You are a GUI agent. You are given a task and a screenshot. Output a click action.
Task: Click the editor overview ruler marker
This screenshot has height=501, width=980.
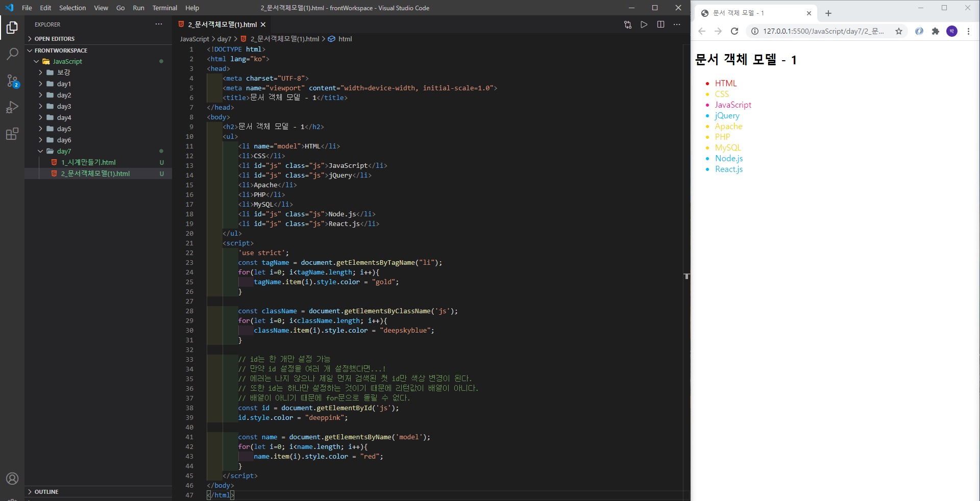(687, 276)
